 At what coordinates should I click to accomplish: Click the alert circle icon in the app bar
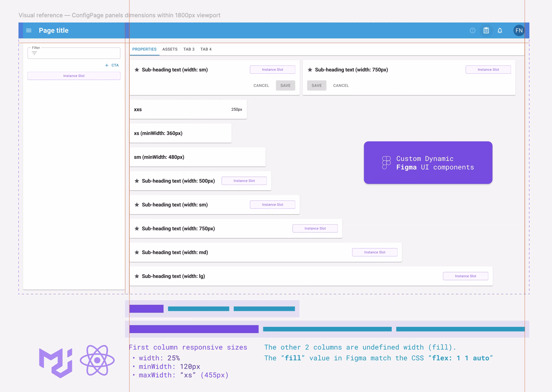(x=472, y=31)
